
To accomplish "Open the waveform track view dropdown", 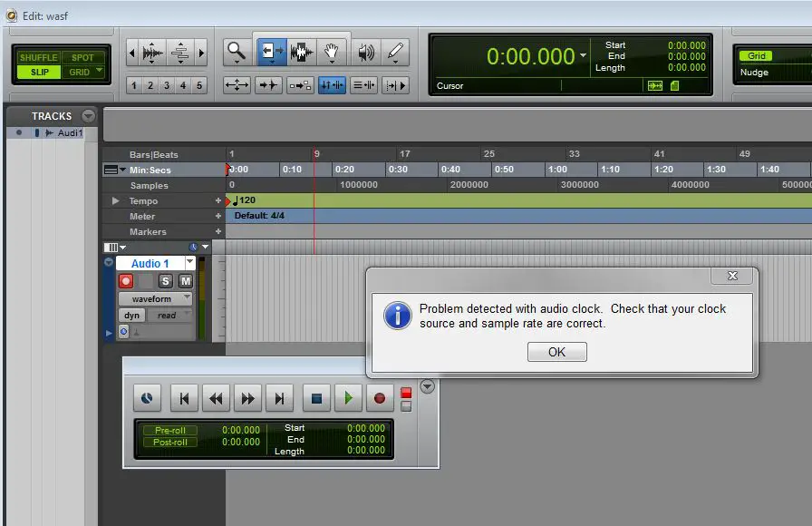I will [155, 298].
